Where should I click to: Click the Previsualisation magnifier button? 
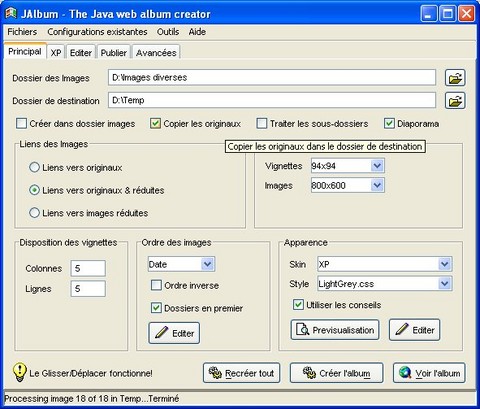pyautogui.click(x=335, y=330)
